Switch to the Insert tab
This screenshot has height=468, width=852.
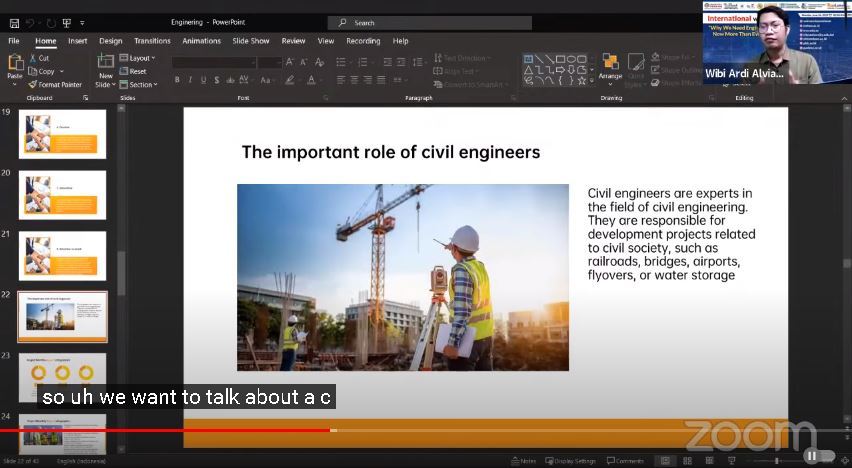click(x=78, y=41)
